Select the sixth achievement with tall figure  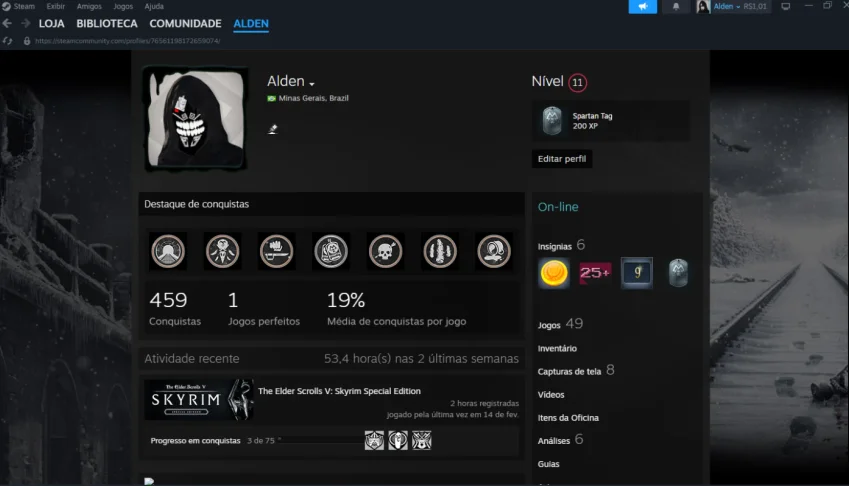440,251
